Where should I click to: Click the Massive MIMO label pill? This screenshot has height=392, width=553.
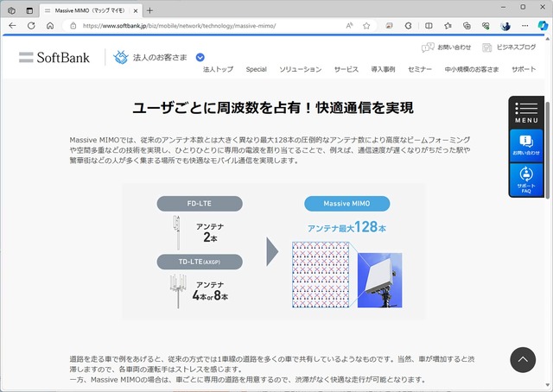coord(347,204)
